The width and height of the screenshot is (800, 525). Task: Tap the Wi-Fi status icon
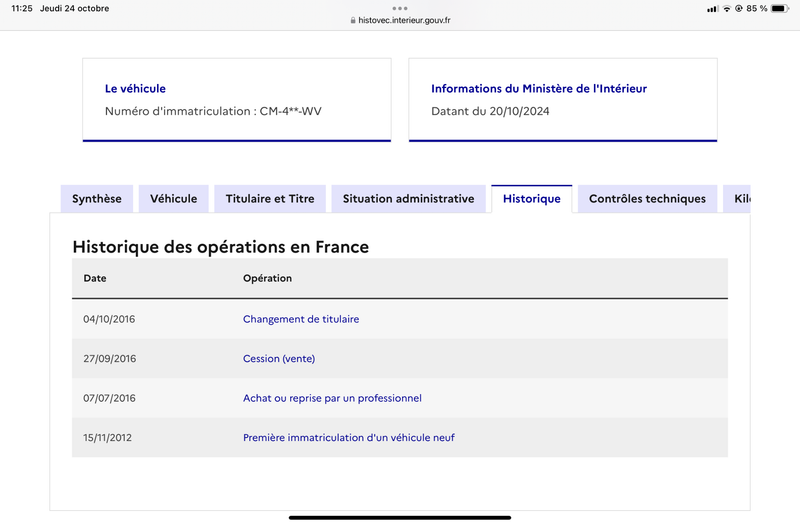[x=727, y=9]
